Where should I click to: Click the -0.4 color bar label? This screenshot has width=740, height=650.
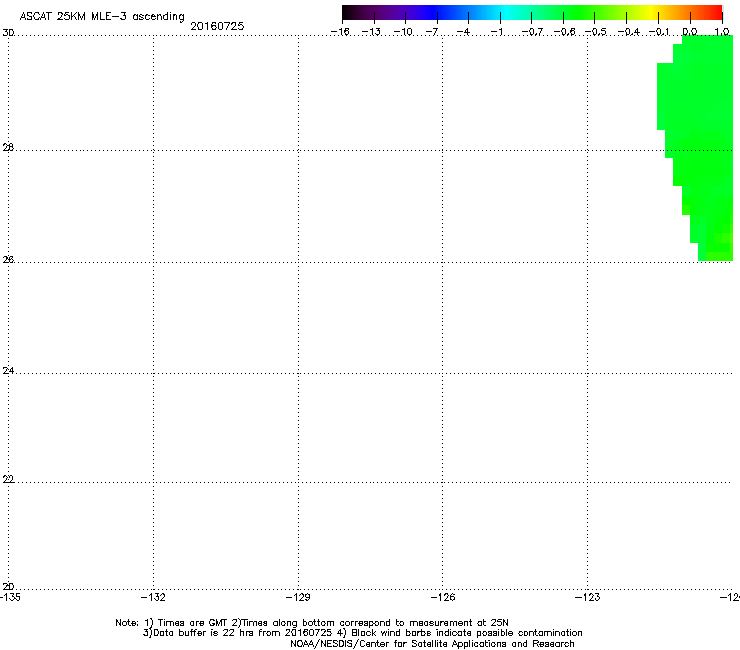coord(629,32)
